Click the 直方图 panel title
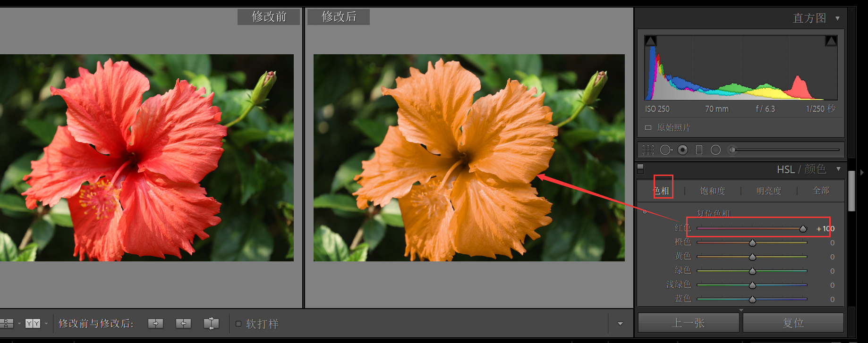This screenshot has width=868, height=343. pos(809,18)
